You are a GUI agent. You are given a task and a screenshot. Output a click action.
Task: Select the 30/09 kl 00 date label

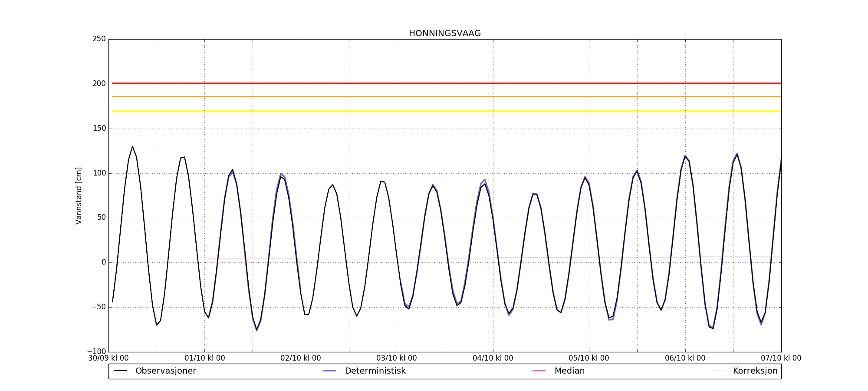[108, 358]
